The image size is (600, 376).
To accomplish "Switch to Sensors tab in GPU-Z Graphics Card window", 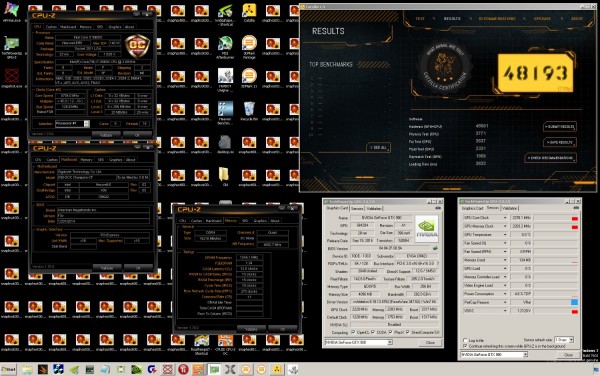I will click(357, 209).
